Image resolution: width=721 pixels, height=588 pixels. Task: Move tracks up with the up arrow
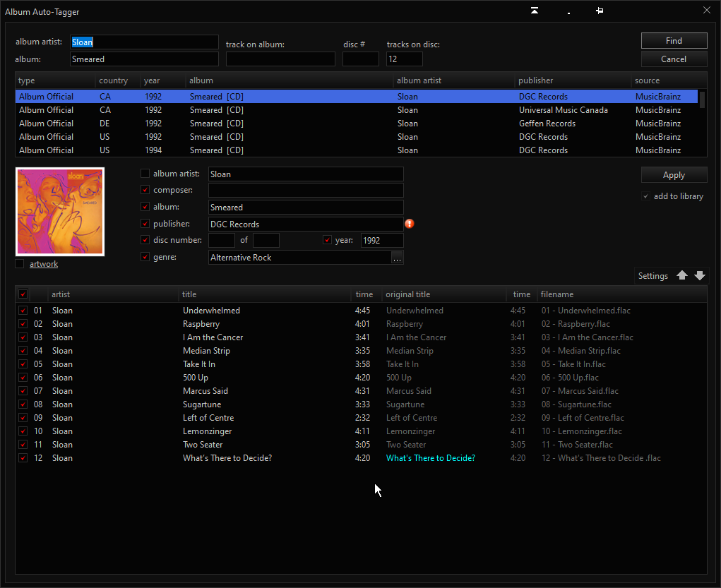[x=682, y=275]
